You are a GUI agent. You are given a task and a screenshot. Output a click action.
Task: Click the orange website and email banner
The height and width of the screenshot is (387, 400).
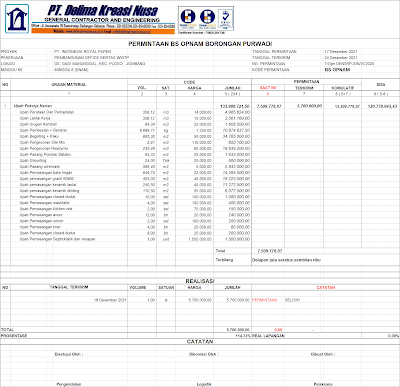tap(103, 31)
